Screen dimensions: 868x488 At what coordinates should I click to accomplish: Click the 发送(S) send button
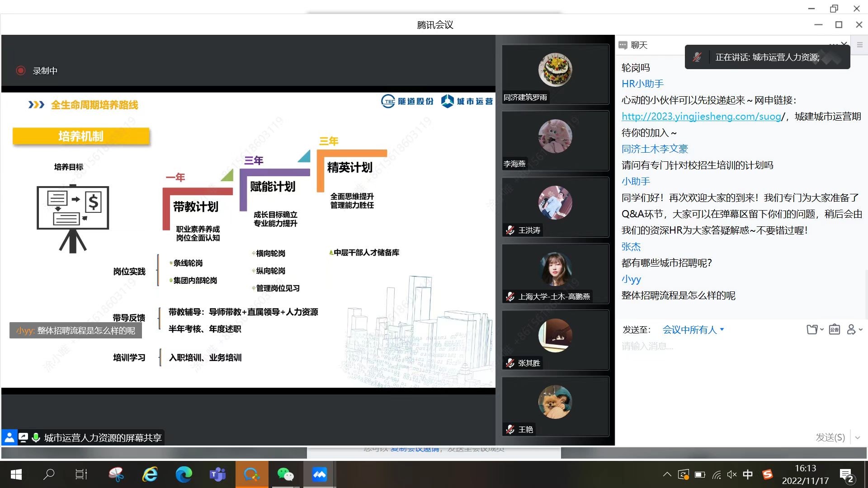click(830, 437)
